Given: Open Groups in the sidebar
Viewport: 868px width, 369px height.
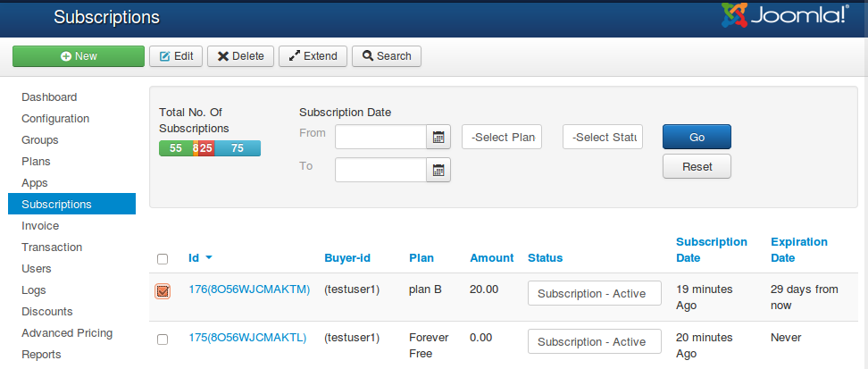Looking at the screenshot, I should pyautogui.click(x=40, y=139).
